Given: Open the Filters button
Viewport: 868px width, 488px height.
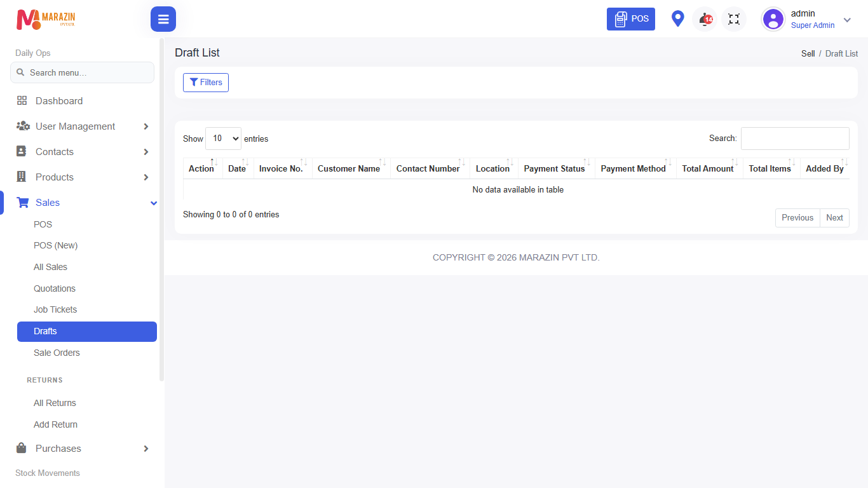Looking at the screenshot, I should [206, 83].
